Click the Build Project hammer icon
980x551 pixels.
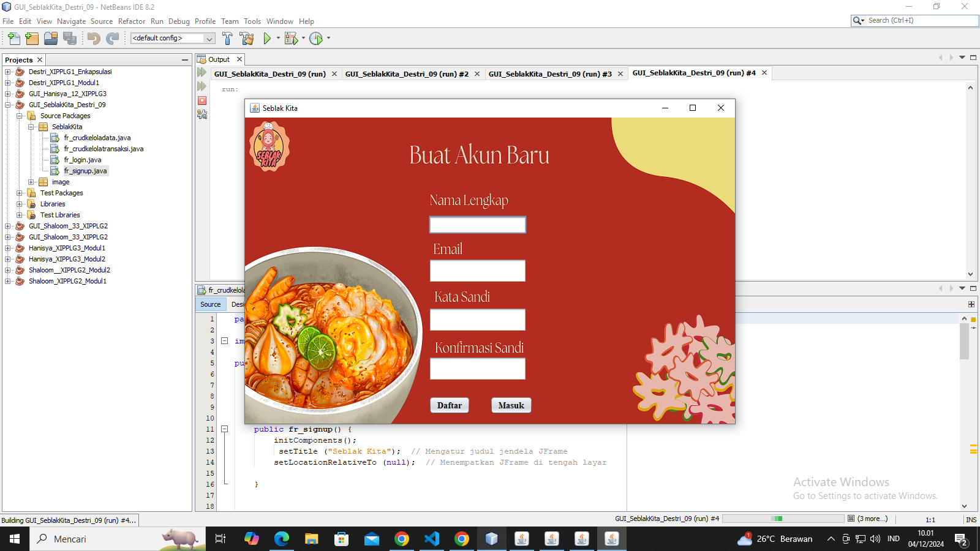[x=227, y=39]
